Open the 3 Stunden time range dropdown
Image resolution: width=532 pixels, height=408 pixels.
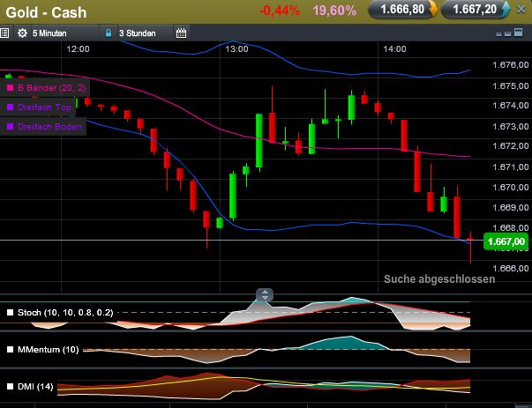(x=146, y=33)
